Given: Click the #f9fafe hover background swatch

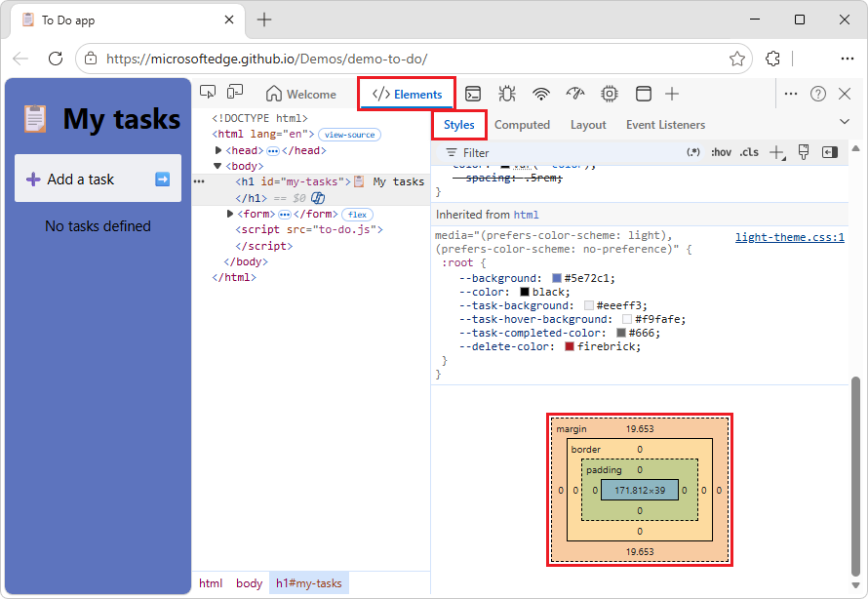Looking at the screenshot, I should tap(627, 319).
